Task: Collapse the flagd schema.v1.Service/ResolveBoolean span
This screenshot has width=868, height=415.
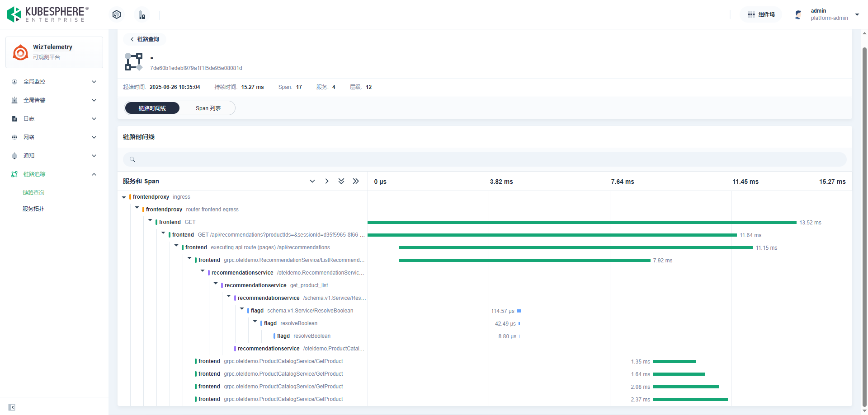Action: point(242,309)
